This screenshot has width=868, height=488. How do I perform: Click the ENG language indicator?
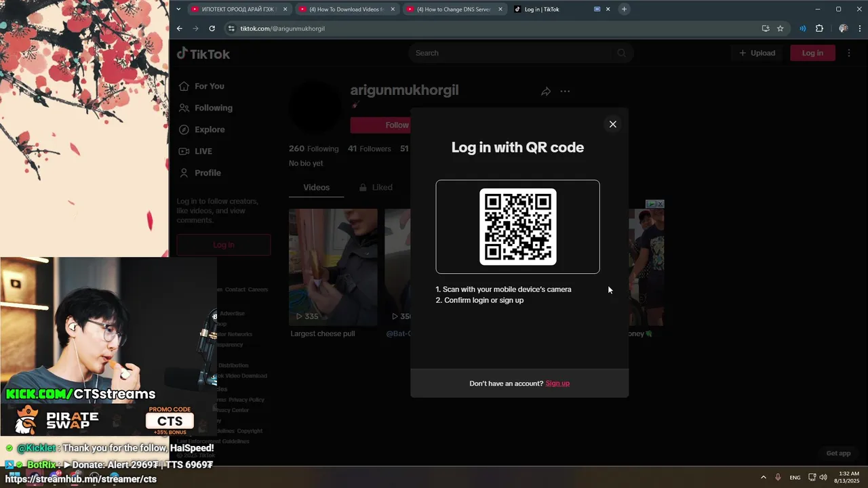(x=795, y=478)
